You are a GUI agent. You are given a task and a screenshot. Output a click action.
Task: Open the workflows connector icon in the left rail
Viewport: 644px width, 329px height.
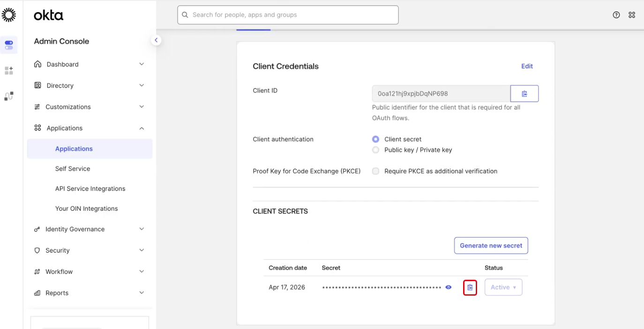(9, 96)
